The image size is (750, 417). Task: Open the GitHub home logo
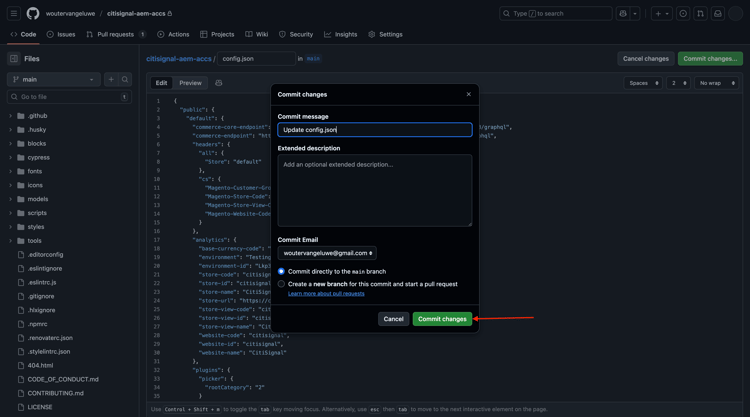[x=33, y=13]
